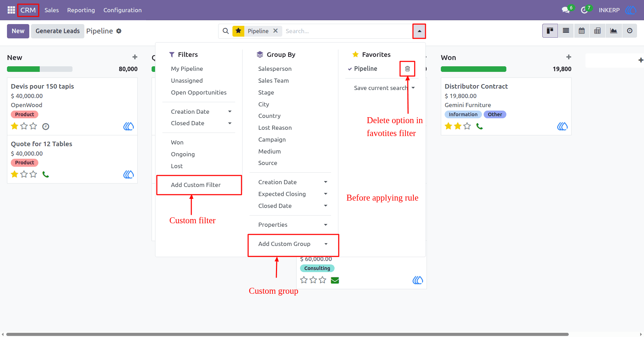
Task: Click the Pipeline settings gear icon
Action: coord(119,31)
